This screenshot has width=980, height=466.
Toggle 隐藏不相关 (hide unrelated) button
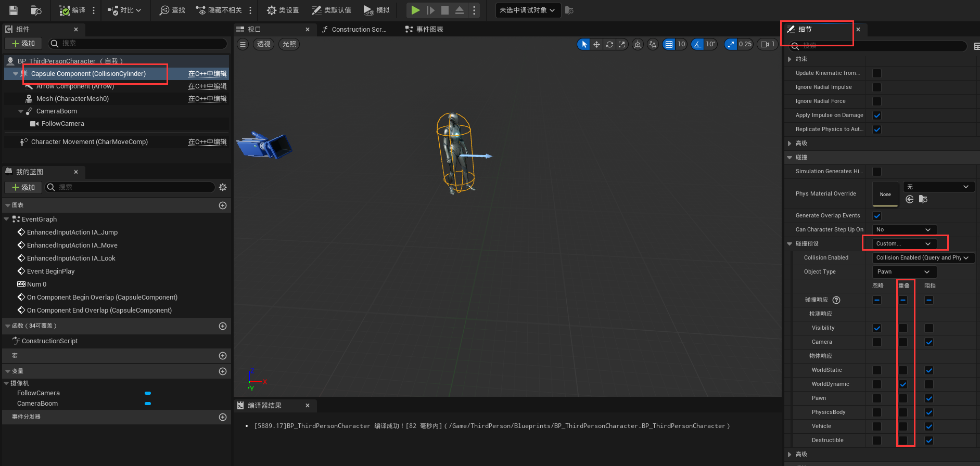click(219, 10)
